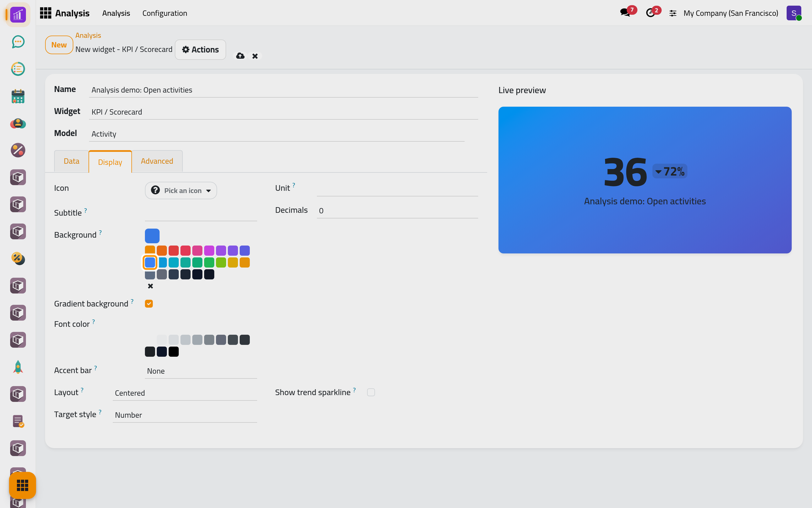This screenshot has height=508, width=812.
Task: Open the messages icon with 7 badge
Action: tap(625, 13)
